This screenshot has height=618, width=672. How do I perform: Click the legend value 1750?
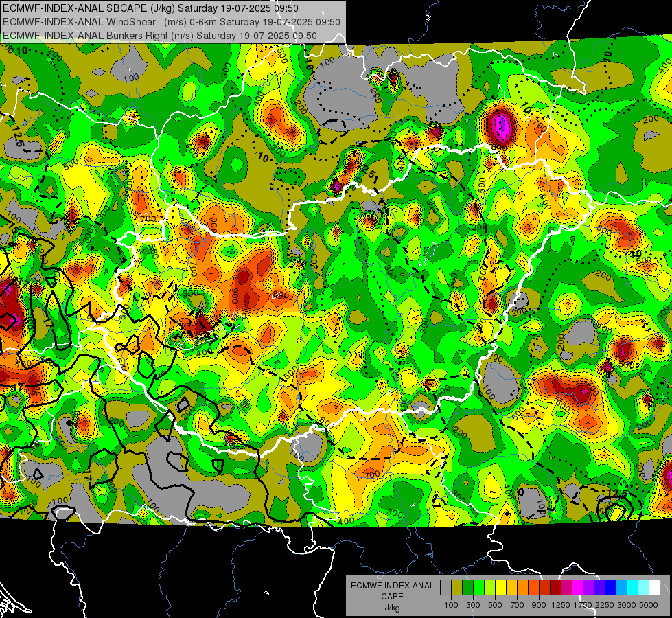point(583,605)
